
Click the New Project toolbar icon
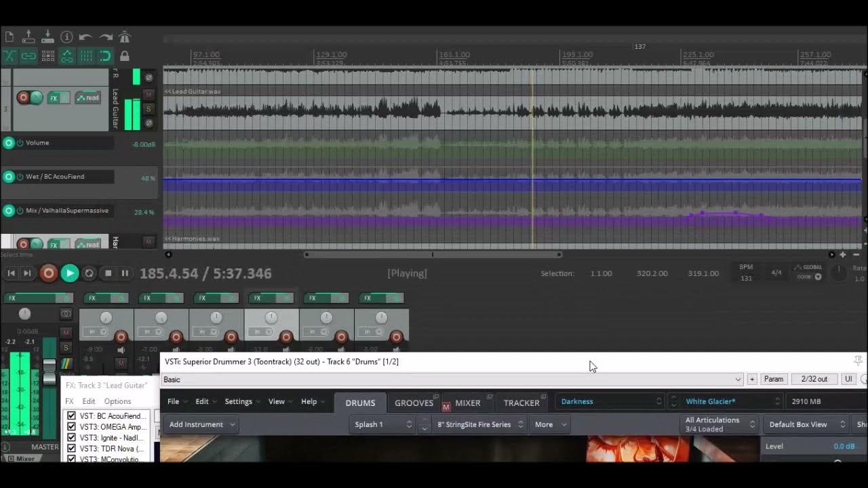[x=9, y=37]
